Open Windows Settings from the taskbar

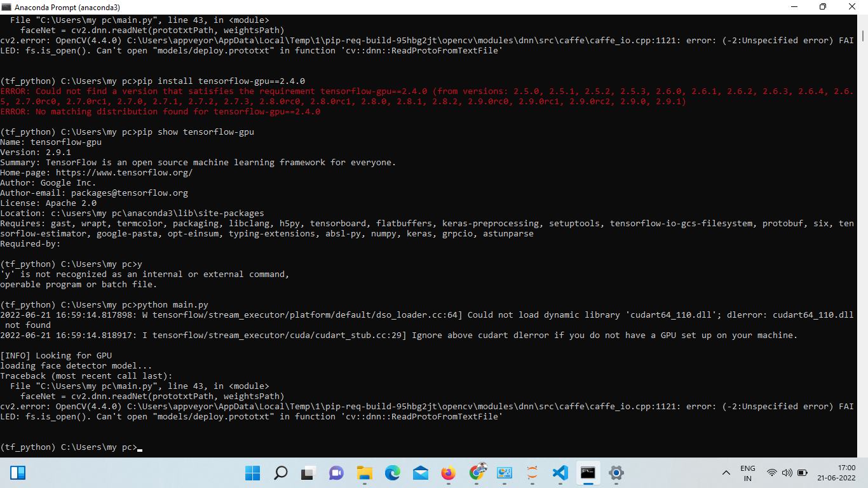616,473
